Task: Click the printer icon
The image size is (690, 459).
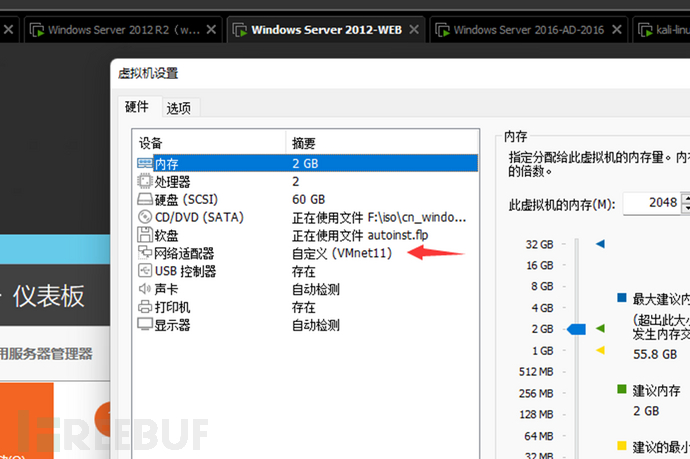Action: click(144, 306)
